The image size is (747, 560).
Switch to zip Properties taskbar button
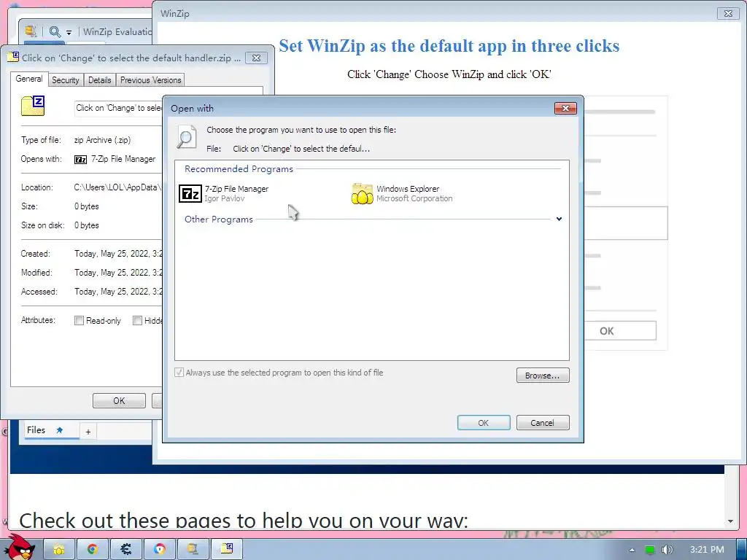227,549
